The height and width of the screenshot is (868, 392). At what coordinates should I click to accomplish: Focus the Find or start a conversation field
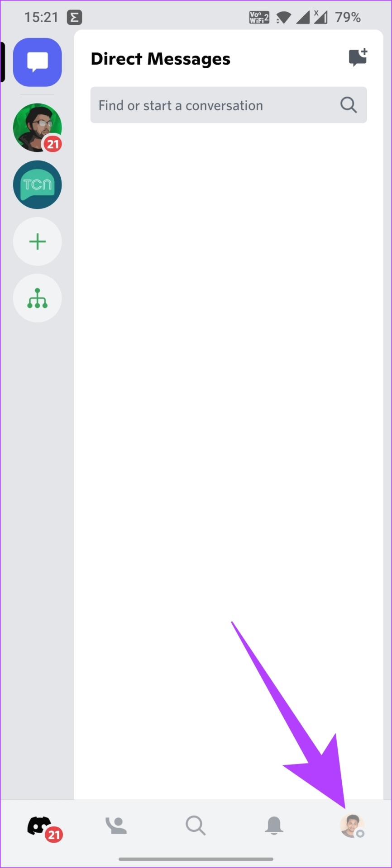coord(229,105)
